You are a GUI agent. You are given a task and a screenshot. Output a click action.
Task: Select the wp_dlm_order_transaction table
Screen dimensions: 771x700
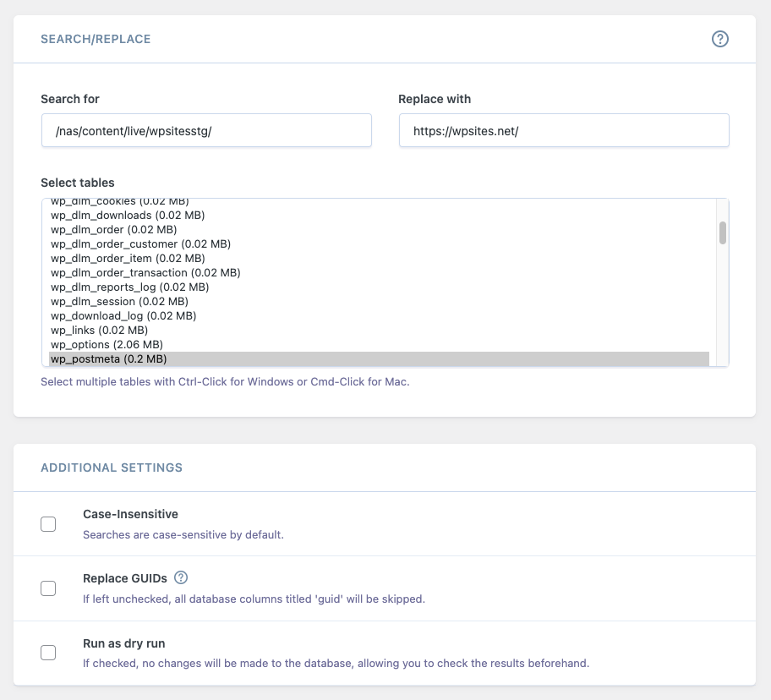[145, 272]
